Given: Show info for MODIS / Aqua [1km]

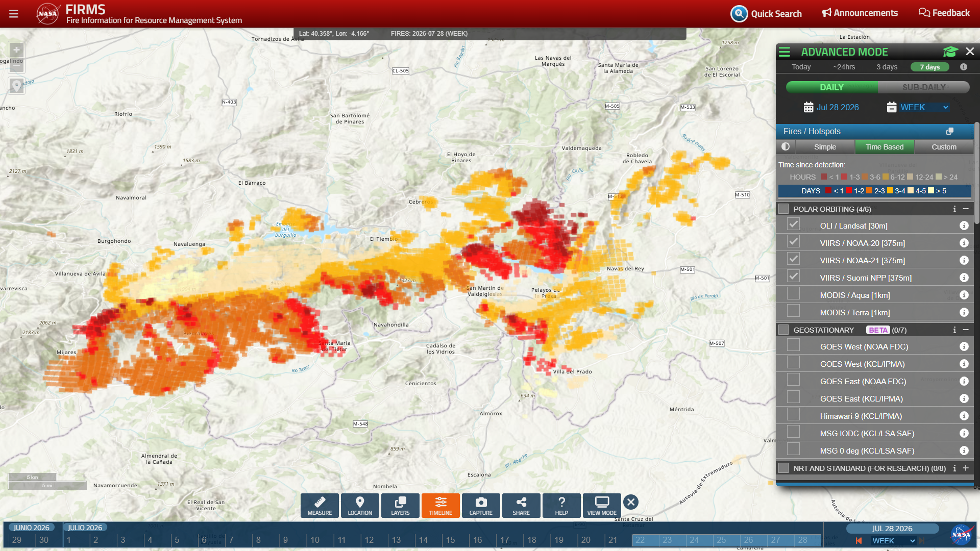Looking at the screenshot, I should click(964, 295).
